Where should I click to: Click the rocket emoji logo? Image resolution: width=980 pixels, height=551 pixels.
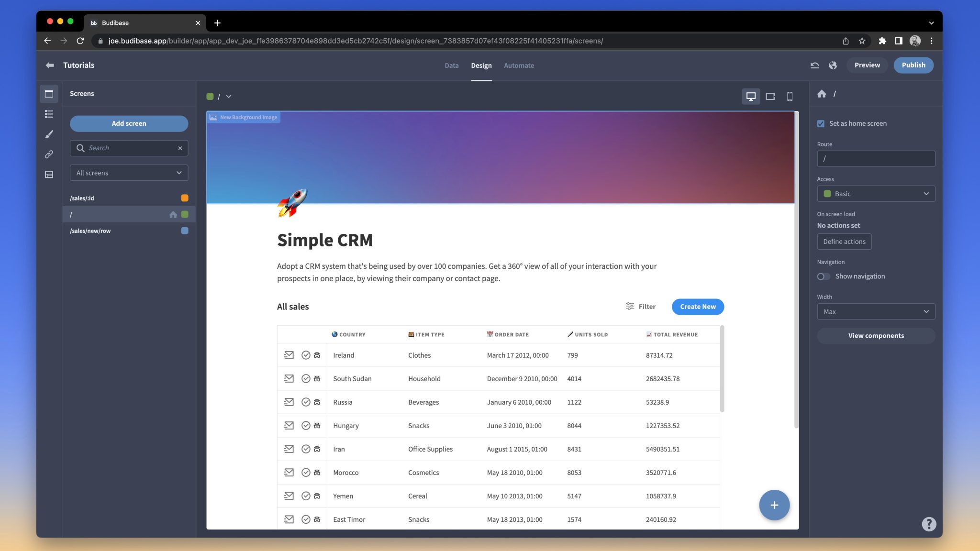292,203
